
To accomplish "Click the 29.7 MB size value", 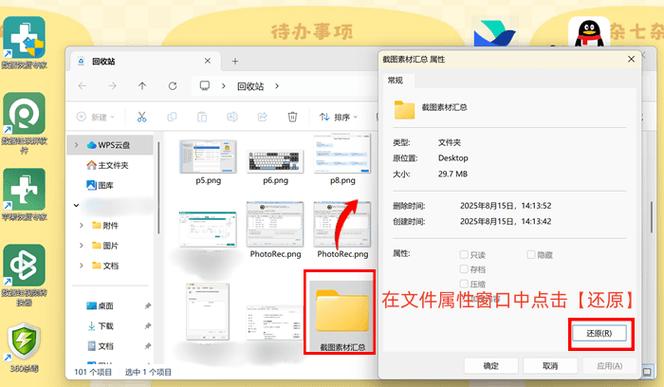I will pyautogui.click(x=453, y=174).
